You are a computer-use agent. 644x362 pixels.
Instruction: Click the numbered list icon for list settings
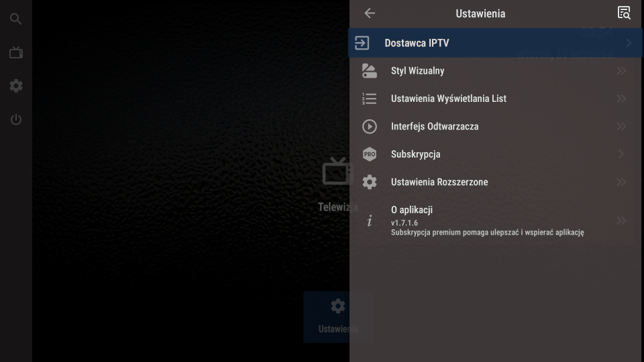click(370, 99)
